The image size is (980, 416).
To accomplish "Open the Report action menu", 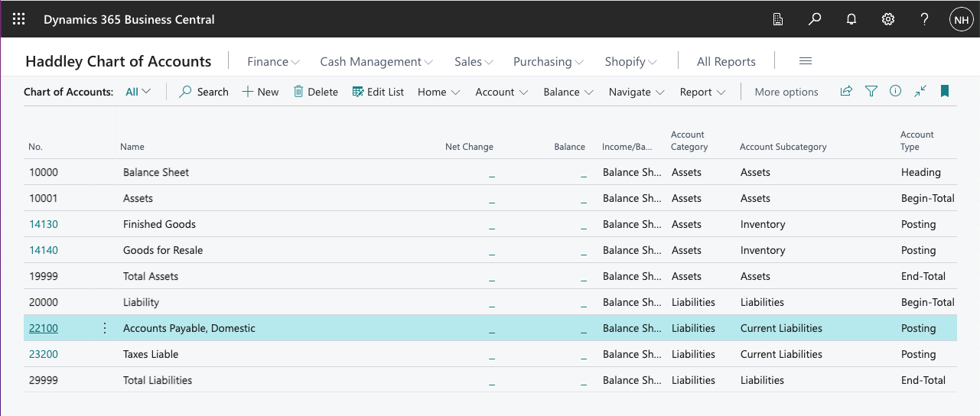I will point(702,92).
